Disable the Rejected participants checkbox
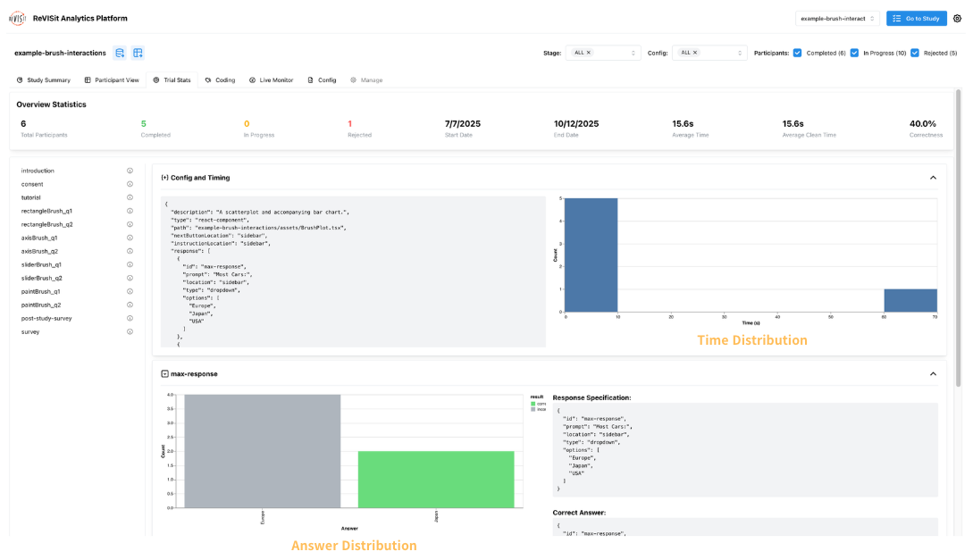 (915, 53)
